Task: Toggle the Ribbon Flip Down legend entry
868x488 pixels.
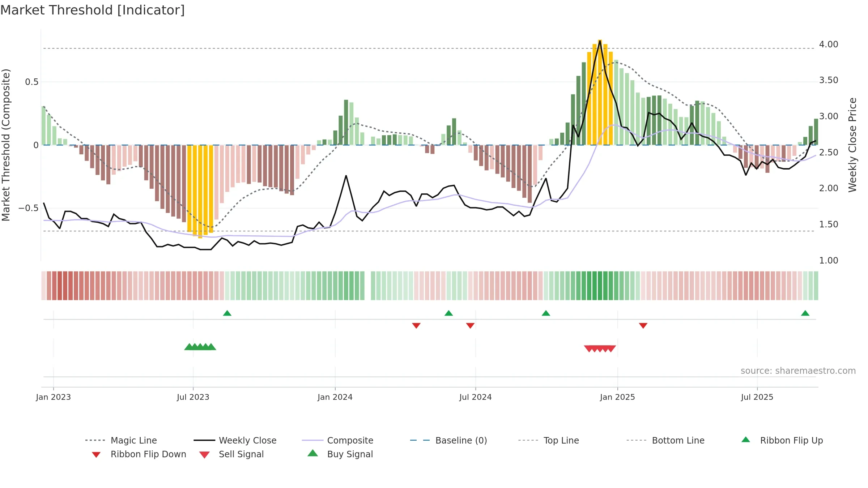Action: pyautogui.click(x=139, y=454)
